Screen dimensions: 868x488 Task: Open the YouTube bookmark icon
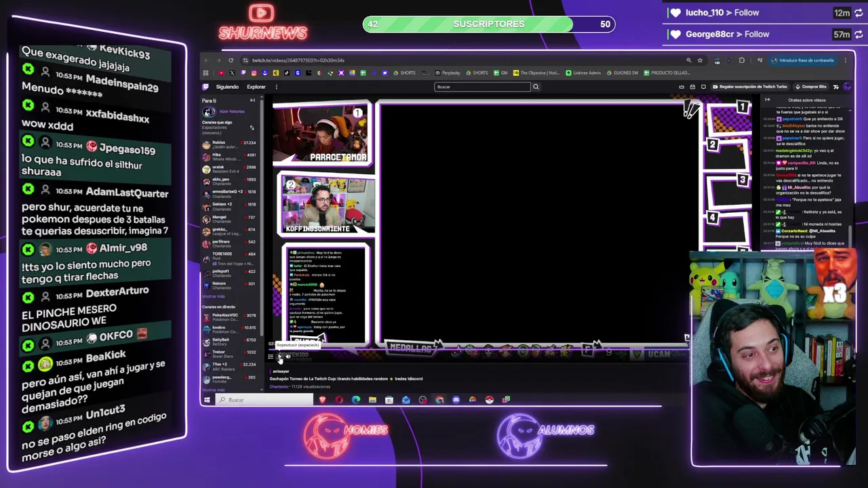(x=221, y=73)
